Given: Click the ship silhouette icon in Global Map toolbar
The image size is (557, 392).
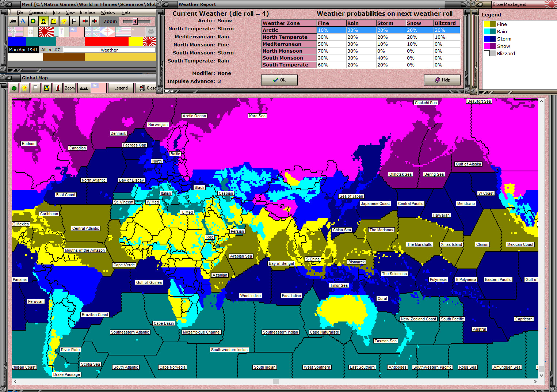Looking at the screenshot, I should pyautogui.click(x=84, y=88).
